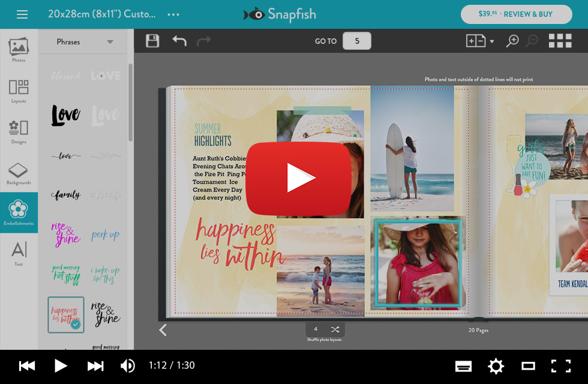
Task: Expand the add page dropdown arrow
Action: click(491, 40)
